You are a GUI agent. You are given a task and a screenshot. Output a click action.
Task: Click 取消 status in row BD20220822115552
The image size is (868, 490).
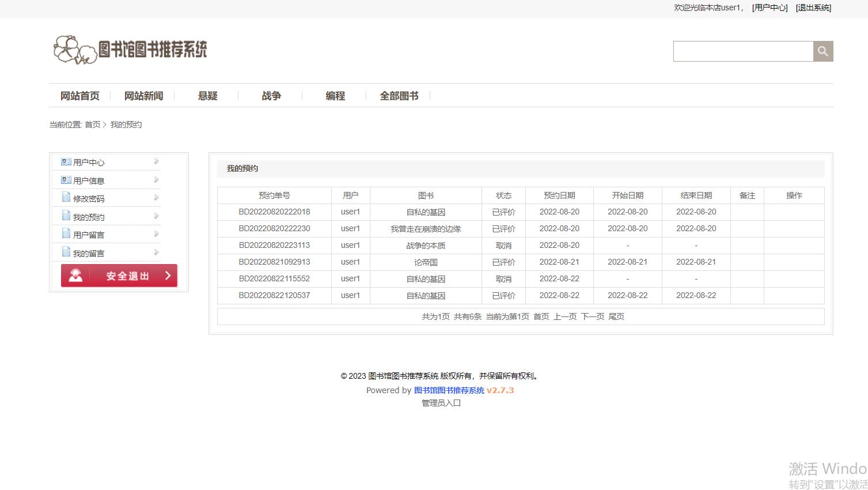[x=503, y=279]
